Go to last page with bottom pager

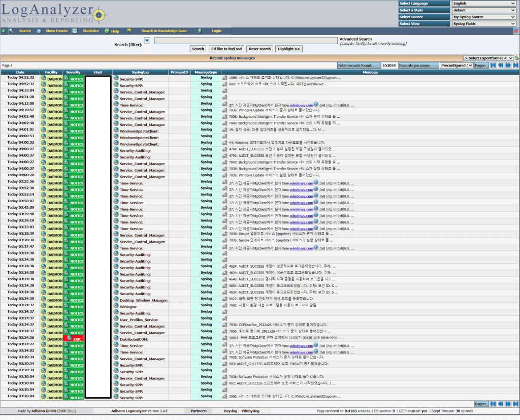tap(516, 404)
